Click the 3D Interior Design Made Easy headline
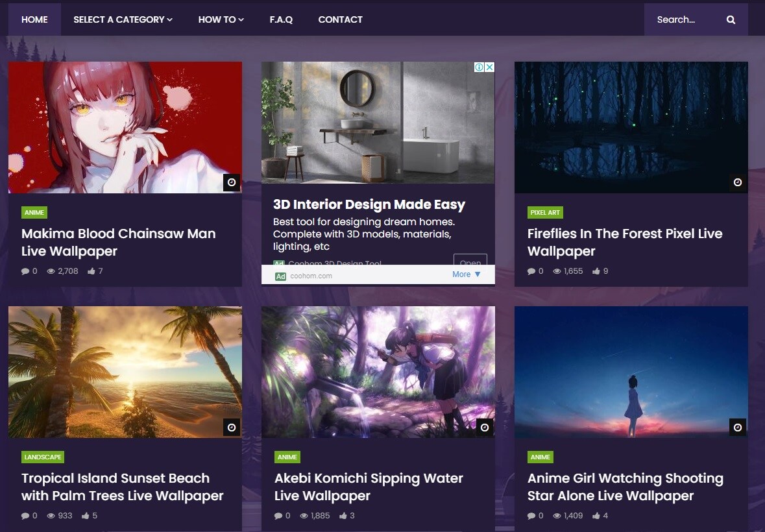Viewport: 765px width, 532px height. coord(369,204)
